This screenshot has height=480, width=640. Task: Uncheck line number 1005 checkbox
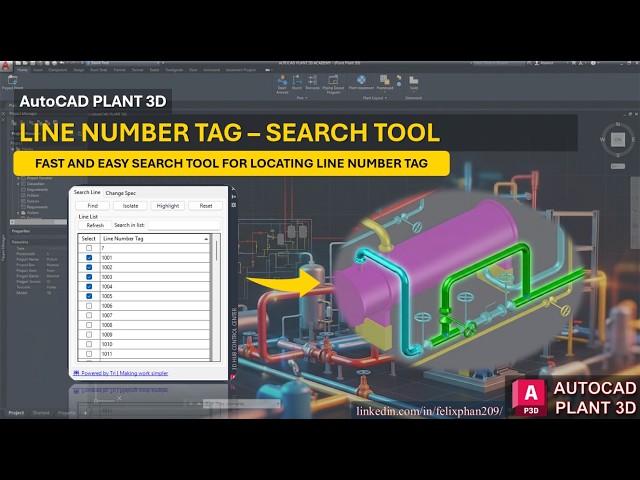[x=89, y=296]
